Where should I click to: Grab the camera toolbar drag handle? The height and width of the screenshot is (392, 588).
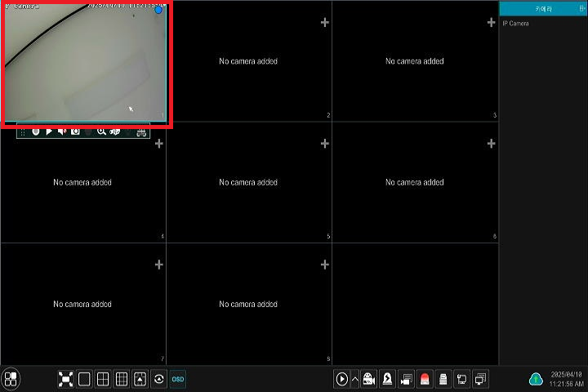[x=23, y=131]
